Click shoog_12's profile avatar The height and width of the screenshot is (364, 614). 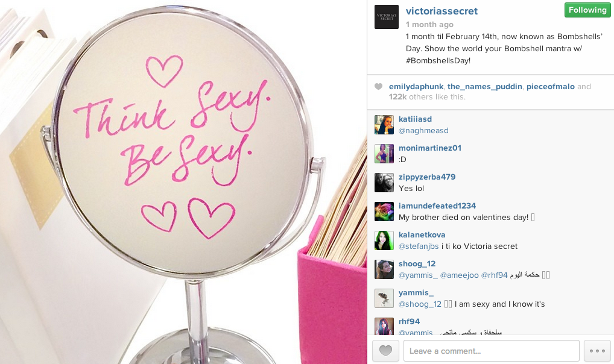[x=384, y=269]
